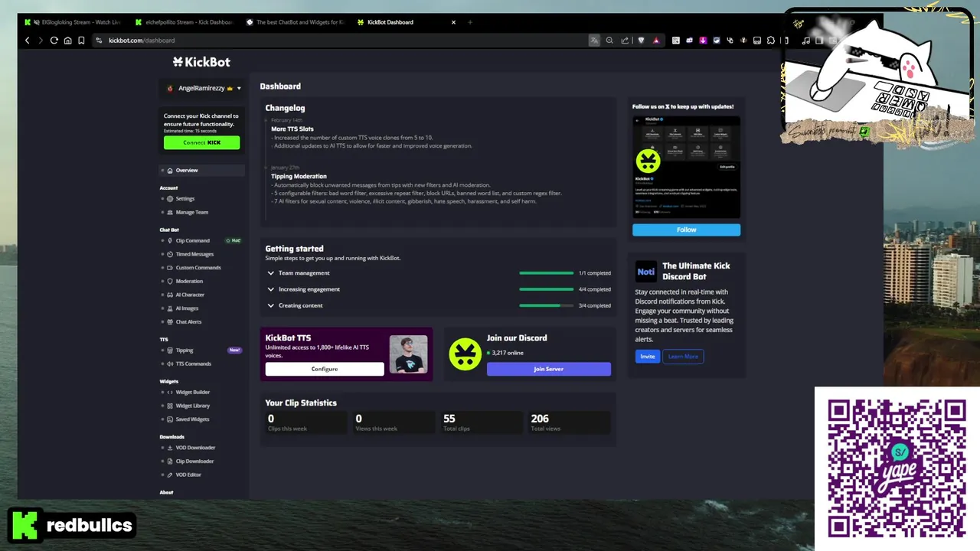Open Tipping icon in TTS section

tap(170, 350)
